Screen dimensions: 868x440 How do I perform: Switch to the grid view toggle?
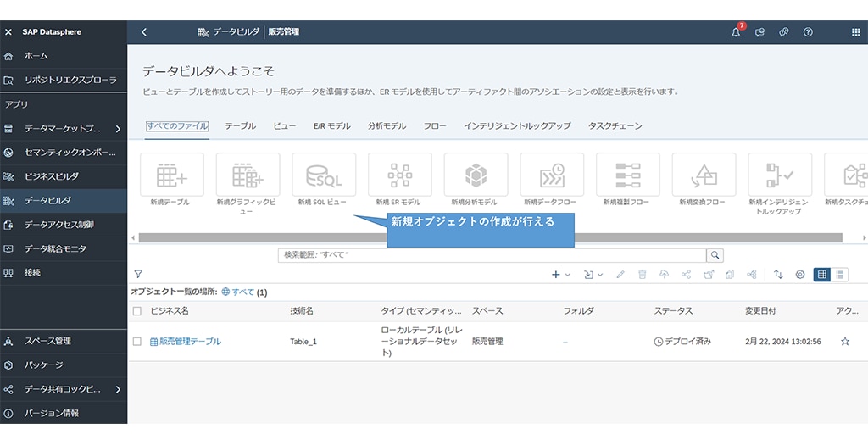click(821, 275)
